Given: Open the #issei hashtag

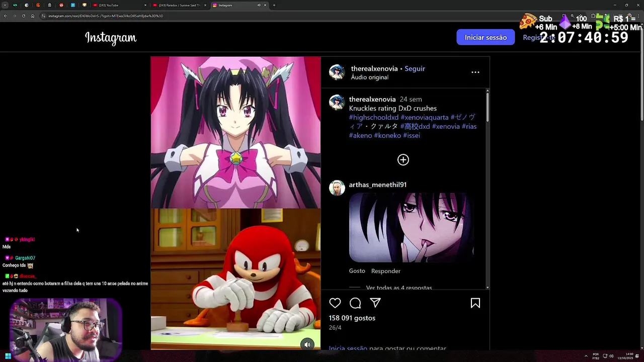Looking at the screenshot, I should pyautogui.click(x=412, y=135).
